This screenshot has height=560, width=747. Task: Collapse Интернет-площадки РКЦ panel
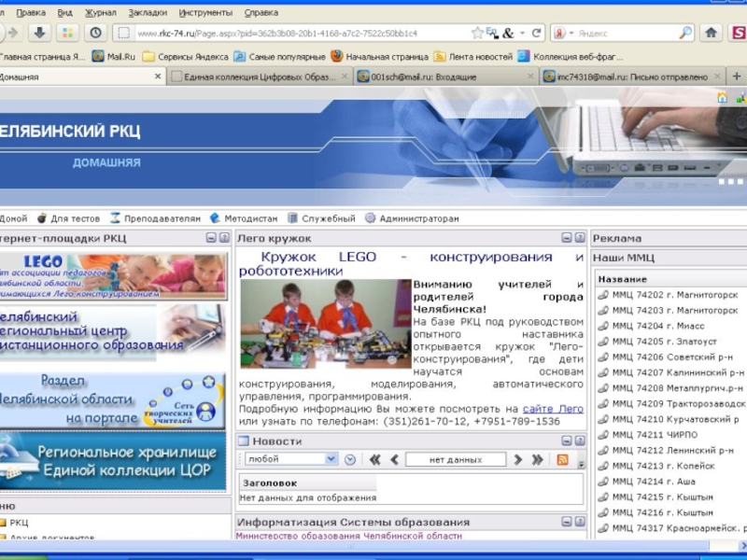point(211,238)
